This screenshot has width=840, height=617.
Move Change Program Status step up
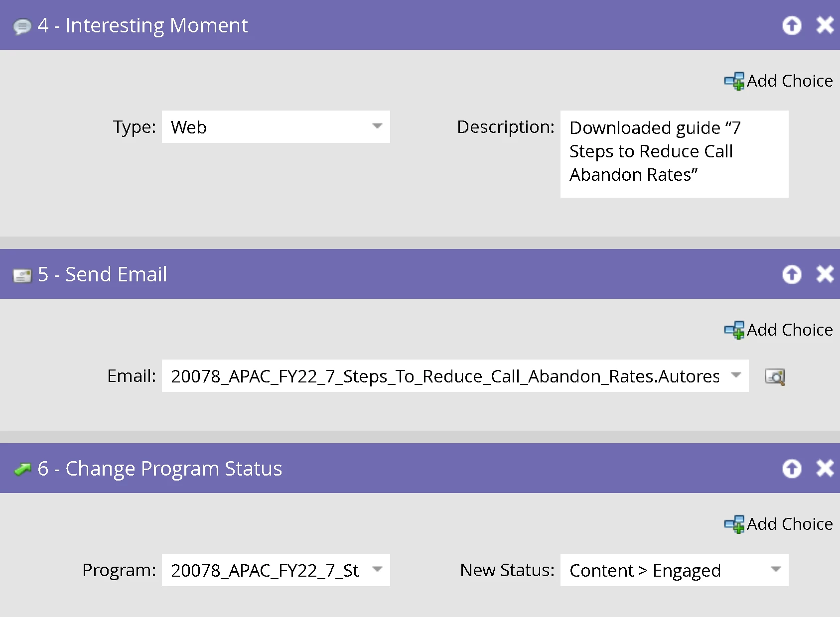point(792,468)
